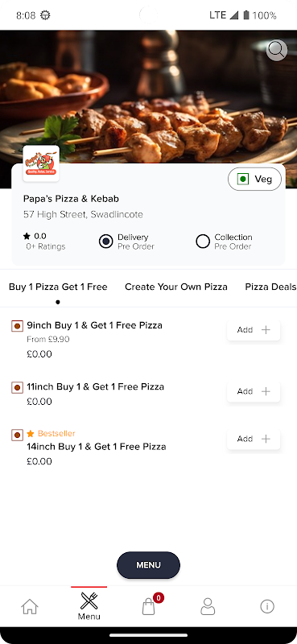The image size is (297, 644).
Task: Open the floating MENU button
Action: 148,565
